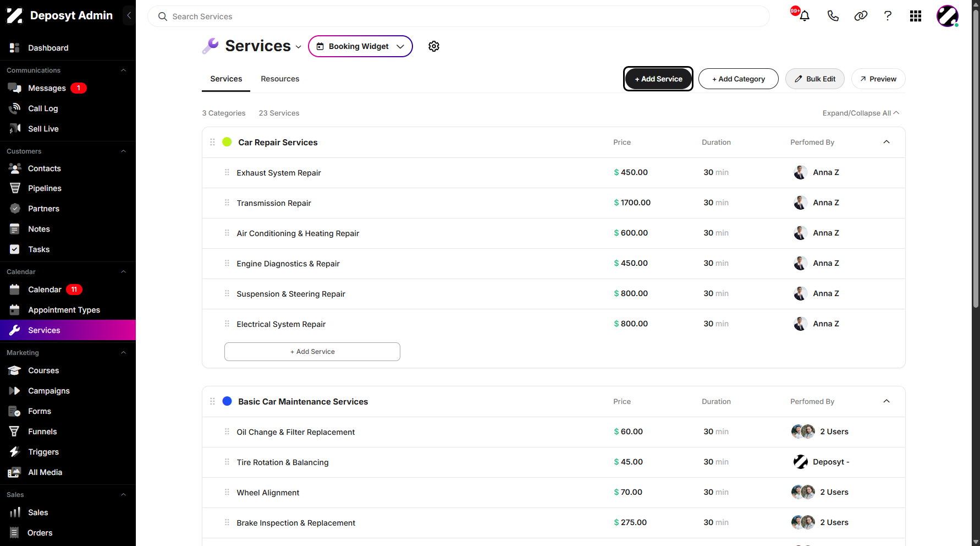Open the Wheel Alignment service row
The height and width of the screenshot is (546, 980).
click(553, 493)
